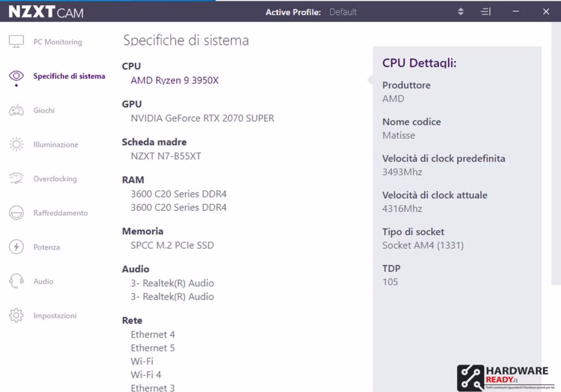This screenshot has height=392, width=561.
Task: Open the Audio label in sidebar
Action: click(43, 281)
